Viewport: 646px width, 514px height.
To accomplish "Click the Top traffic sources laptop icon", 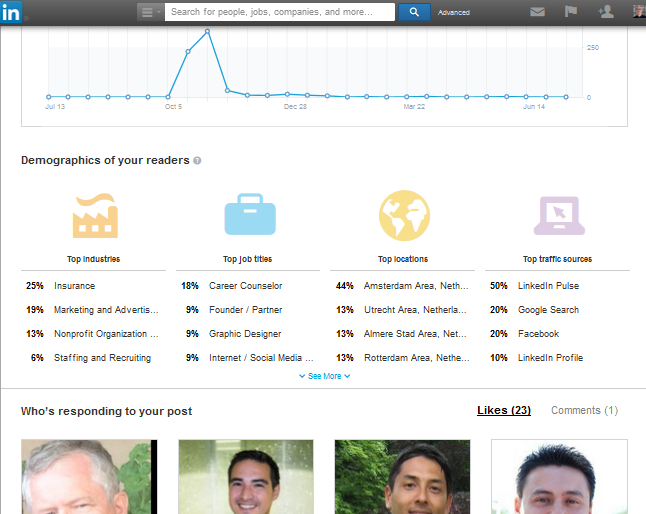I will tap(557, 215).
